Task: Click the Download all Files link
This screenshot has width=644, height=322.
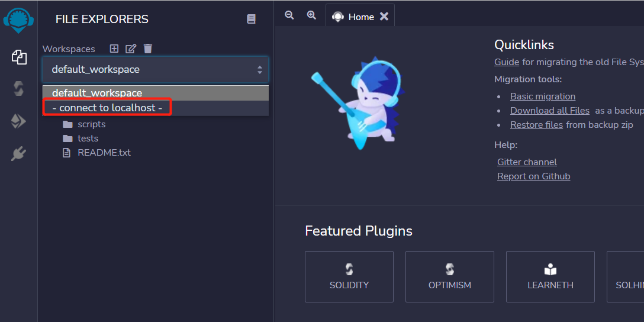Action: point(549,111)
